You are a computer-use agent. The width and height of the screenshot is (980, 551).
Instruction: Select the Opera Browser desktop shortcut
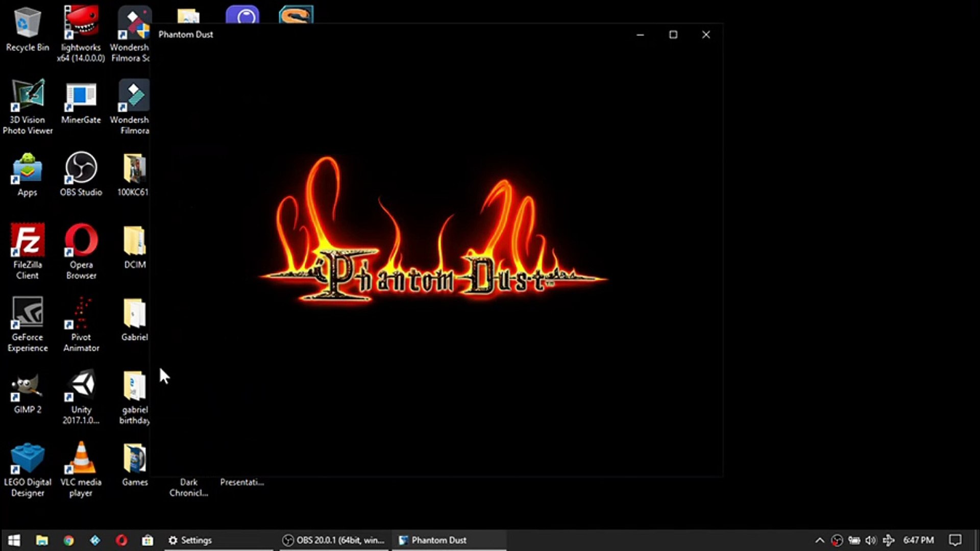point(81,252)
